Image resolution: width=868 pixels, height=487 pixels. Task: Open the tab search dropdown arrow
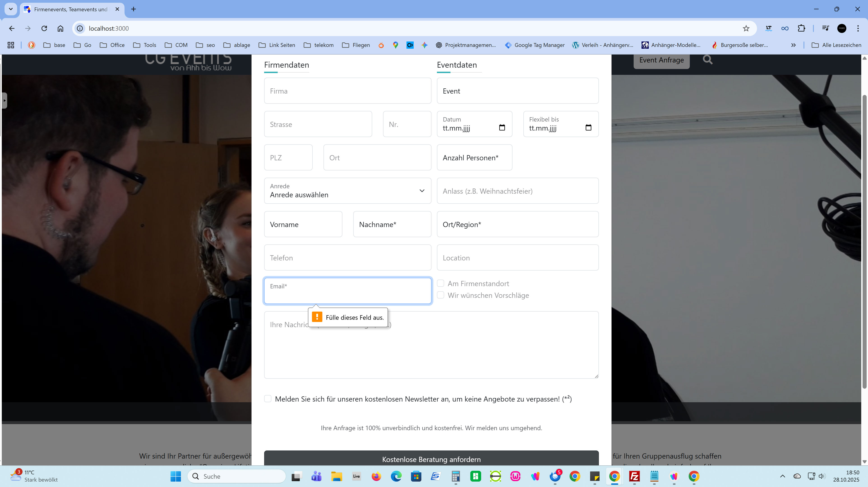pyautogui.click(x=11, y=9)
